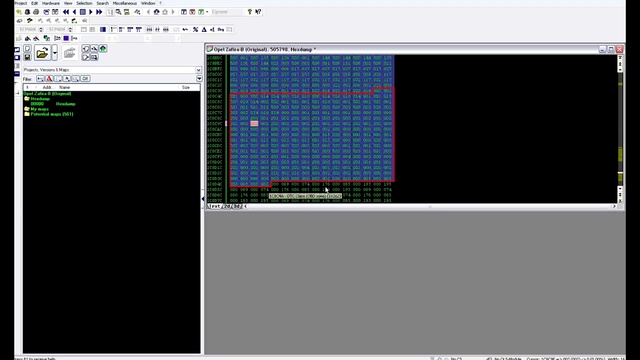The height and width of the screenshot is (360, 640).
Task: Open the View menu
Action: 68,3
